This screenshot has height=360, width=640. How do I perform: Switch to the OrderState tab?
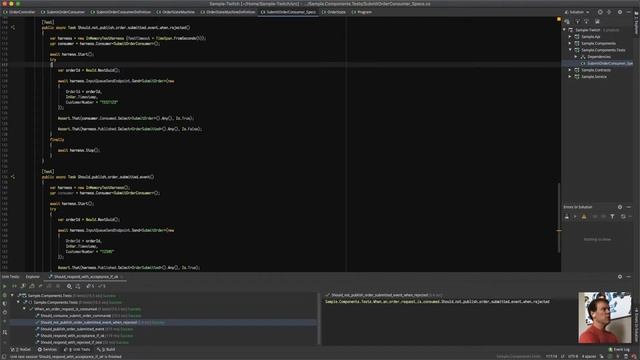(x=333, y=12)
